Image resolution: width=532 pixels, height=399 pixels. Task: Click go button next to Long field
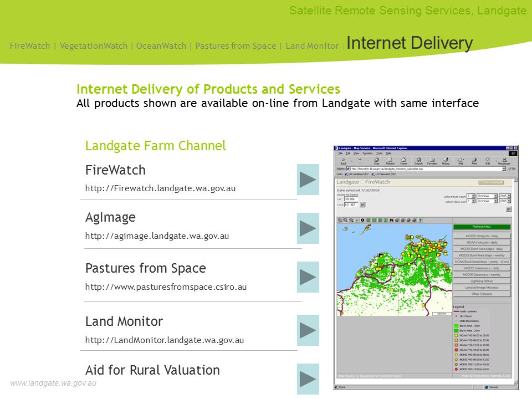tap(362, 204)
